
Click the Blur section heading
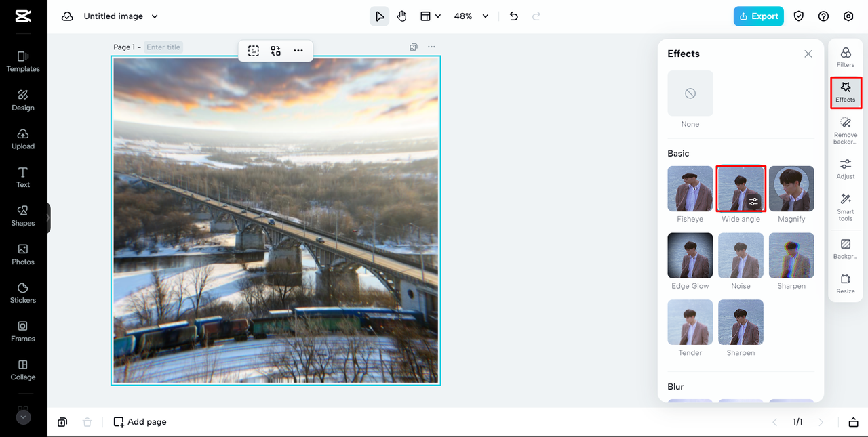[675, 387]
